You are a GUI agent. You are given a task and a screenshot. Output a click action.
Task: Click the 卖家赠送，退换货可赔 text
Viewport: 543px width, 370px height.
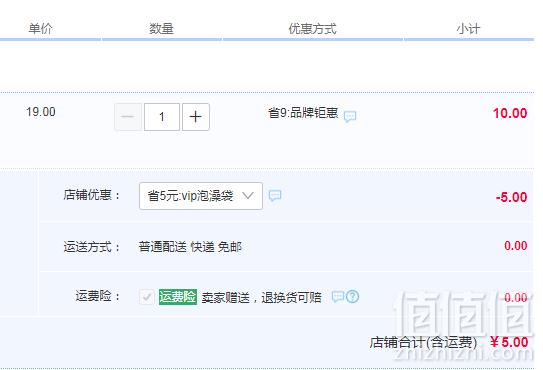click(x=261, y=297)
